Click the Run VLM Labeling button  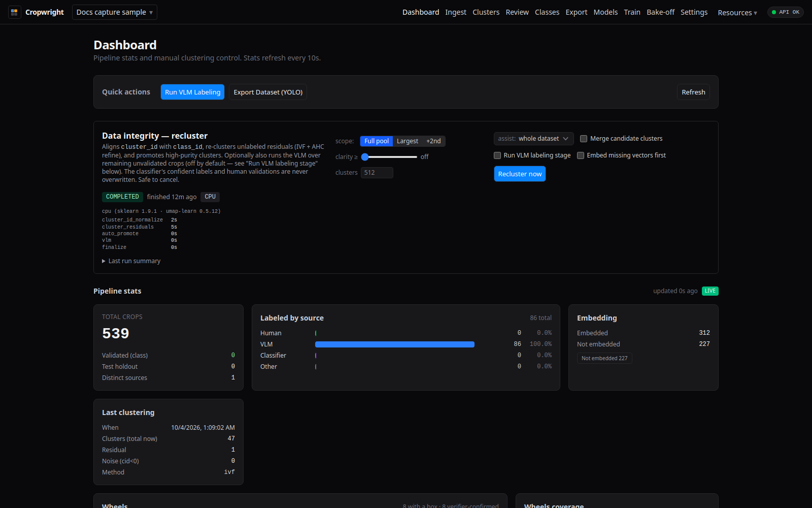(193, 92)
